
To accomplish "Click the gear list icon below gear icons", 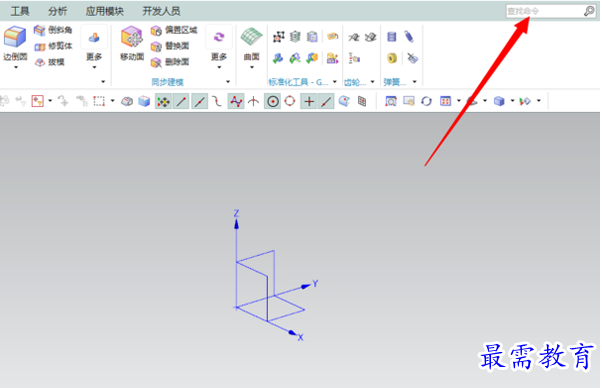I will coord(354,58).
